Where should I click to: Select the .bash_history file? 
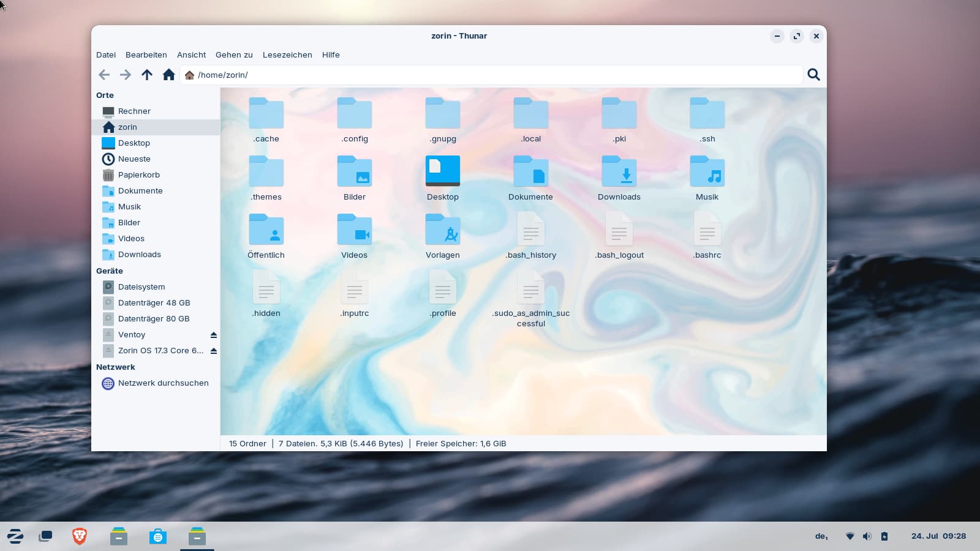tap(531, 236)
